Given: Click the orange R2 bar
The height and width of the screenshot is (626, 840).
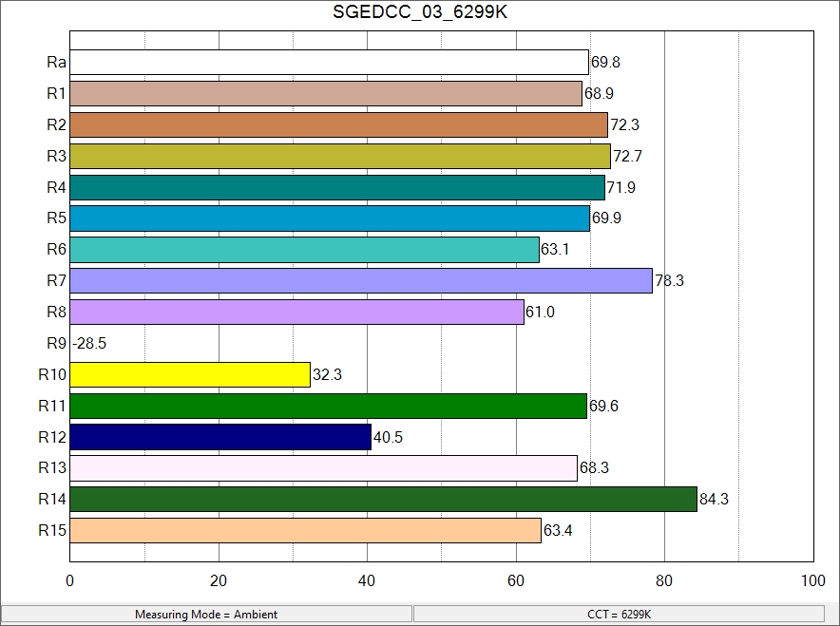Looking at the screenshot, I should tap(338, 125).
